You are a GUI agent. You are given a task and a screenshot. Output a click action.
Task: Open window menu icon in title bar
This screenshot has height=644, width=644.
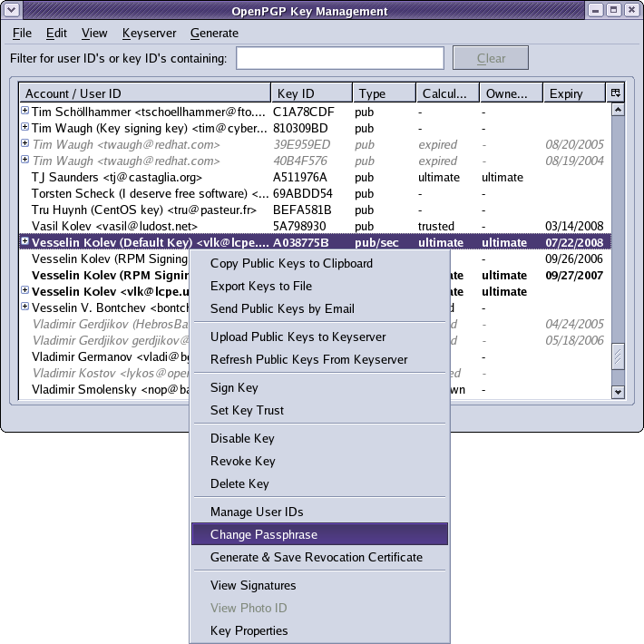(x=12, y=10)
